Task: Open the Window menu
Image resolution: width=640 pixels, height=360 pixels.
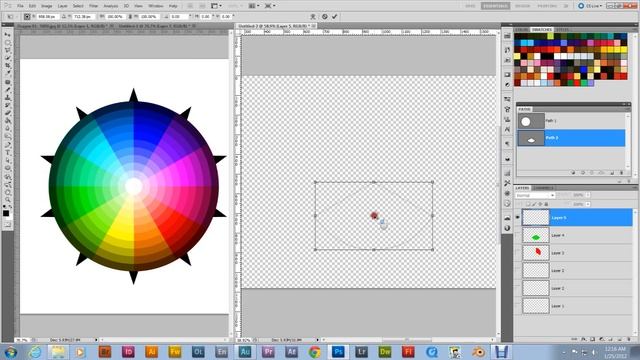Action: point(156,6)
